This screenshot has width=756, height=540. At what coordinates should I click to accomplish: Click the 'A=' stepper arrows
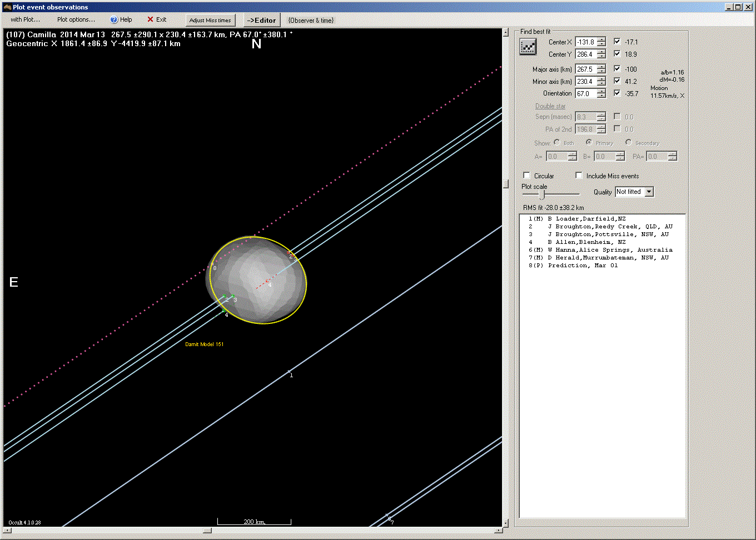pyautogui.click(x=573, y=157)
